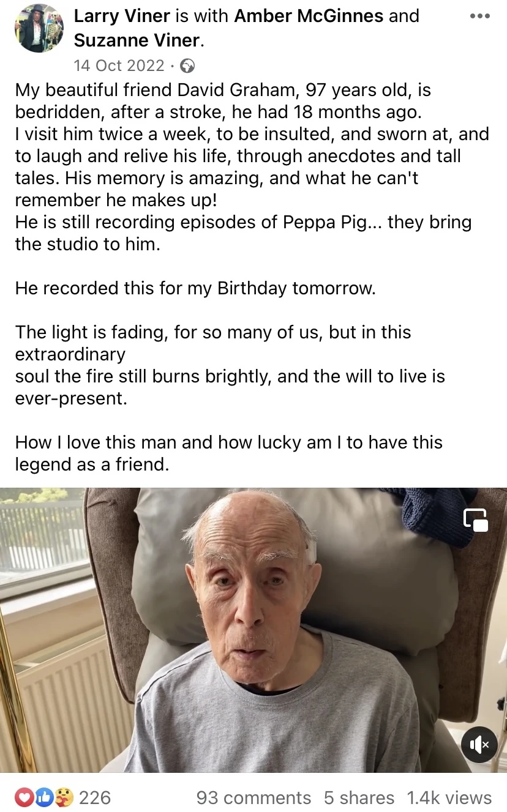Image resolution: width=507 pixels, height=812 pixels.
Task: Play the video of elderly man
Action: pos(254,630)
